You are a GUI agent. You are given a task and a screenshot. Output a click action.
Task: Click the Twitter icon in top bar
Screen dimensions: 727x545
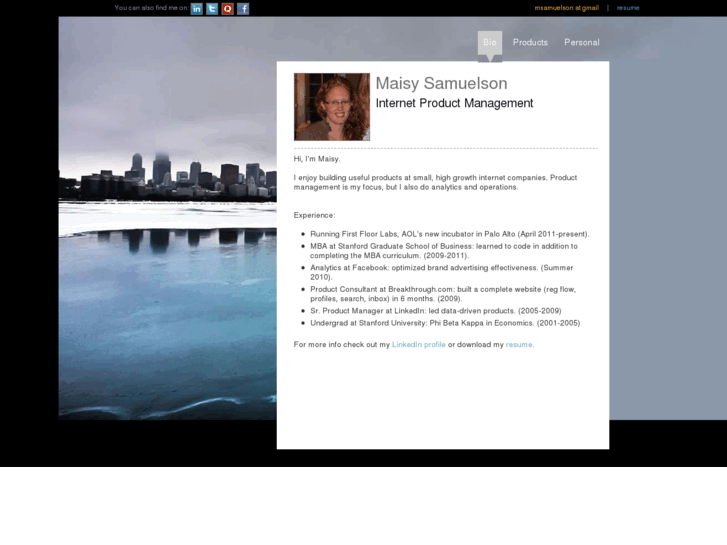[x=212, y=8]
